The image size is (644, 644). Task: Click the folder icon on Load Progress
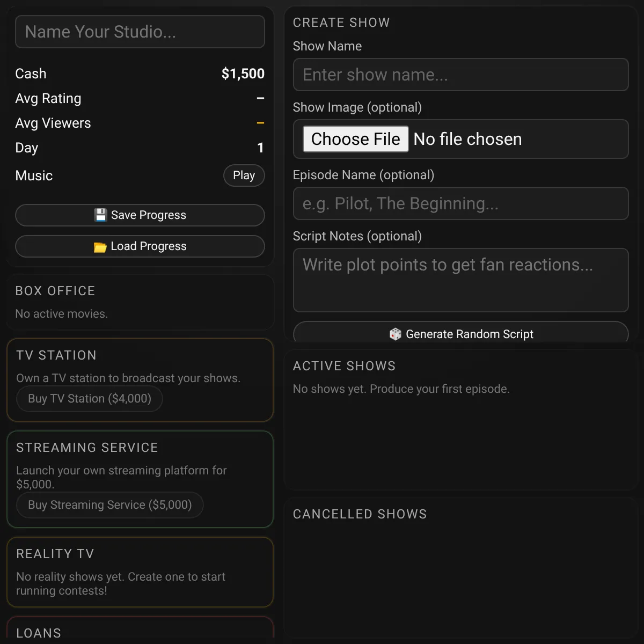(x=100, y=247)
